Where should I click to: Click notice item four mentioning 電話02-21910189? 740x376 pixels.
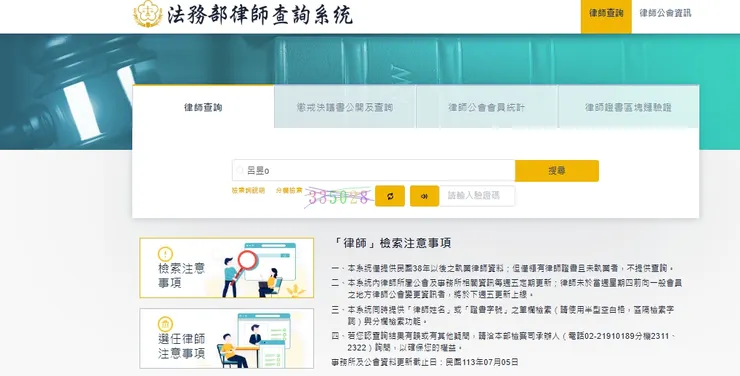coord(505,342)
